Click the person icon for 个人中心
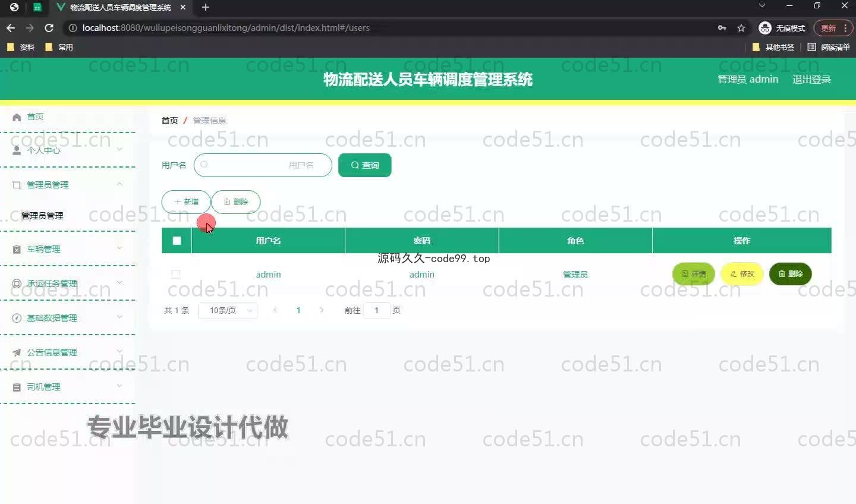 pyautogui.click(x=17, y=150)
